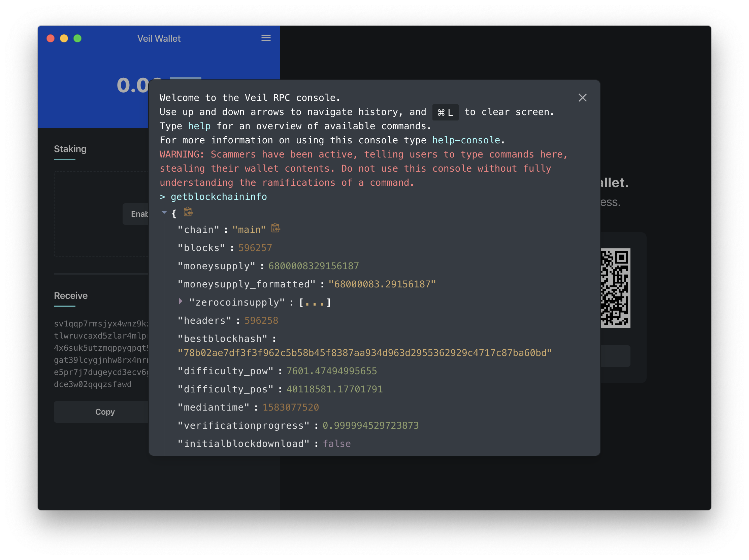Screen dimensions: 749x560
Task: Copy the "main" chain value via clipboard icon
Action: (x=275, y=229)
